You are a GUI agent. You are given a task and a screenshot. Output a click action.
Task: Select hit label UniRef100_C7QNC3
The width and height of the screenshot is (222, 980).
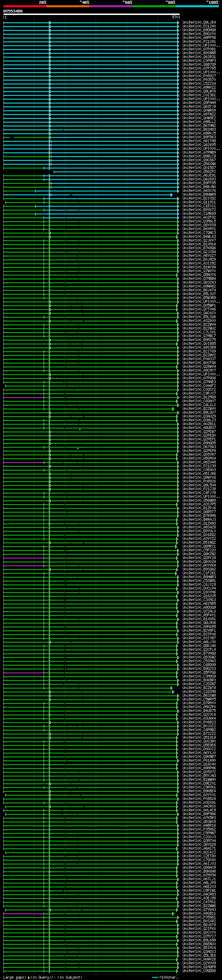[199, 233]
